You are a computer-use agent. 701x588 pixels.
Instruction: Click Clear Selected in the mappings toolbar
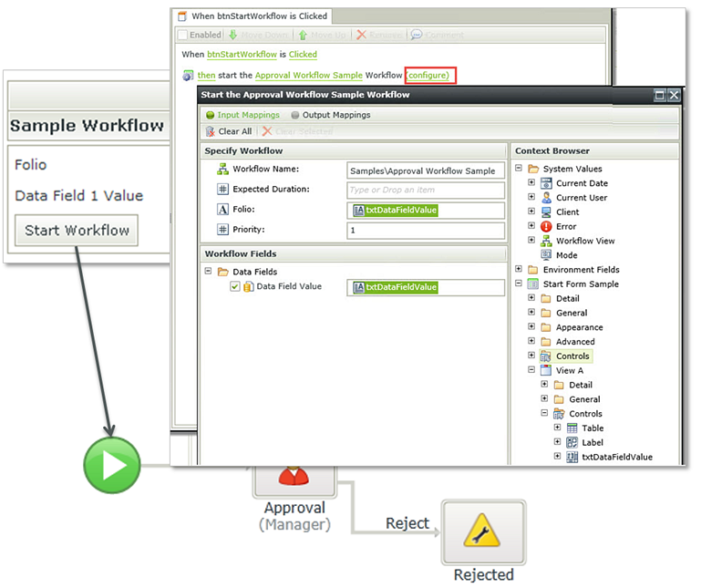pos(298,131)
